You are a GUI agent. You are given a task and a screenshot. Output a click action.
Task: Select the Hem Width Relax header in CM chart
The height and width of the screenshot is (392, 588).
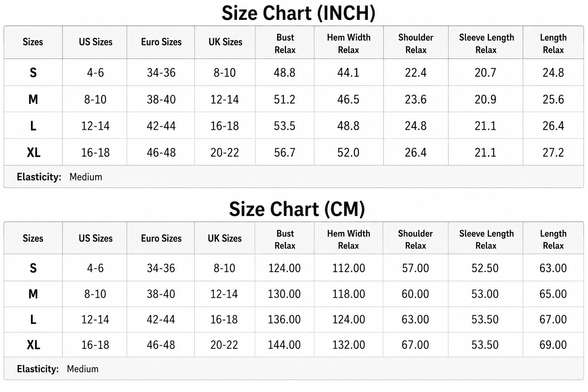pos(348,240)
